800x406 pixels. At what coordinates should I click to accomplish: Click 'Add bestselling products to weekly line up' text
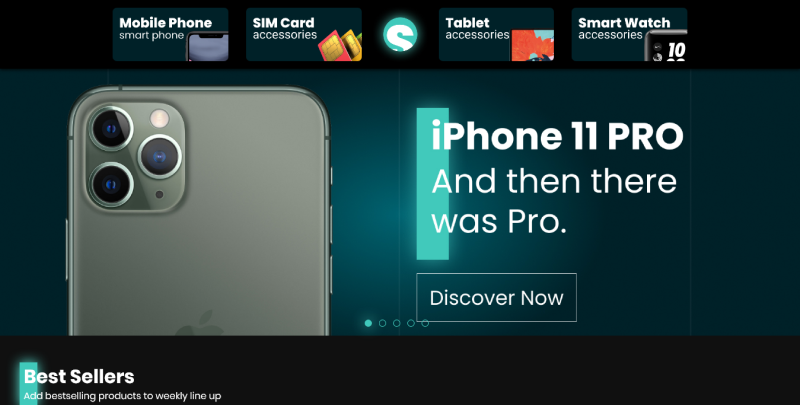[122, 396]
